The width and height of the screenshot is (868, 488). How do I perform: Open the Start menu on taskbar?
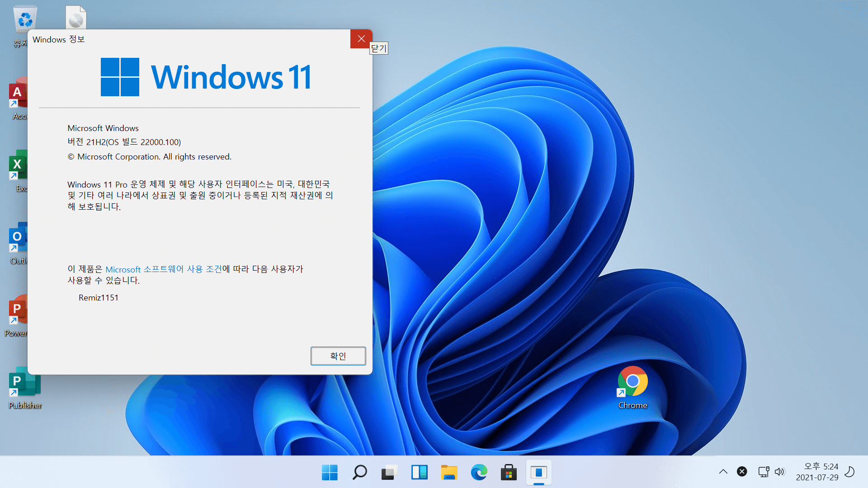coord(330,473)
